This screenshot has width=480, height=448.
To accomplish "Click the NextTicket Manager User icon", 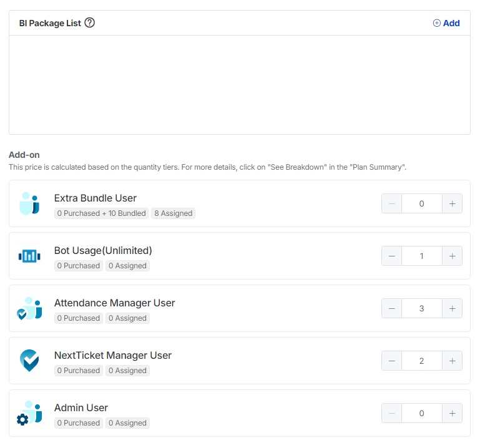I will pos(29,361).
